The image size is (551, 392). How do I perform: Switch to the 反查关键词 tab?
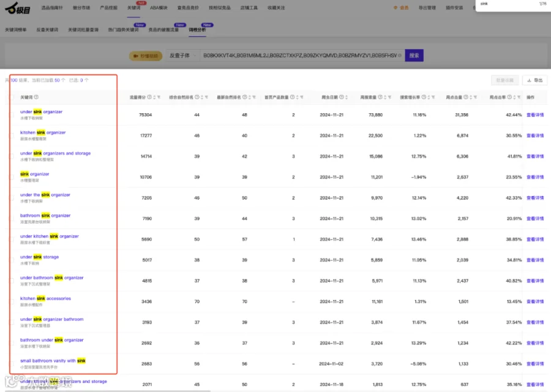point(47,30)
